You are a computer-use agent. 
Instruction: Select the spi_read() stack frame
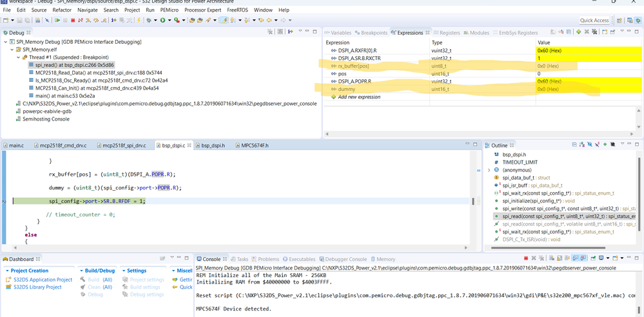pyautogui.click(x=71, y=65)
